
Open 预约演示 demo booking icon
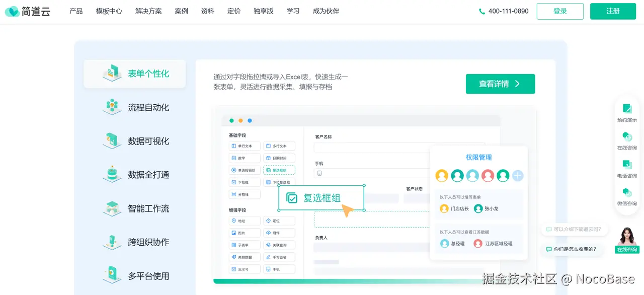pyautogui.click(x=626, y=112)
